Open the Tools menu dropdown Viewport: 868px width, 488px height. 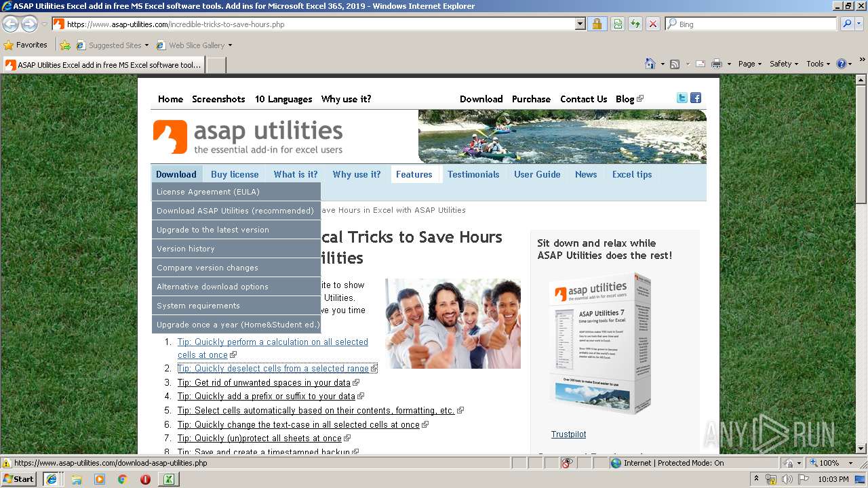click(x=818, y=64)
